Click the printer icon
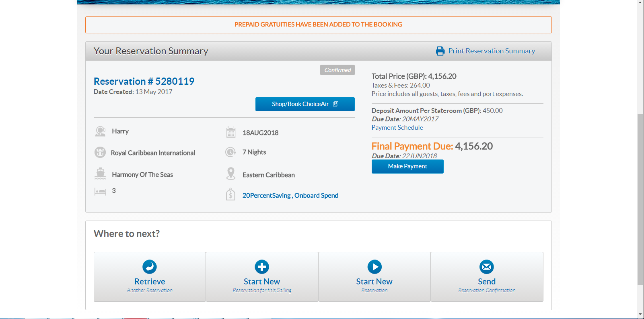 tap(440, 51)
